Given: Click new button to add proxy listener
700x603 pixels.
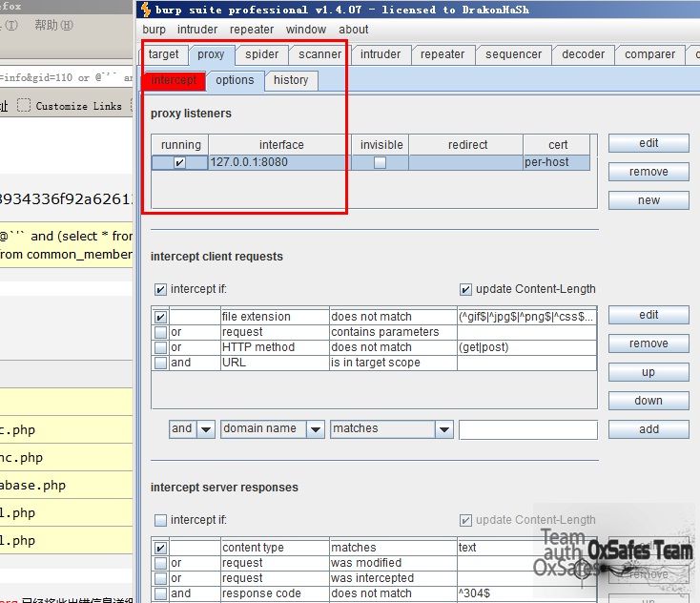Looking at the screenshot, I should click(x=649, y=200).
